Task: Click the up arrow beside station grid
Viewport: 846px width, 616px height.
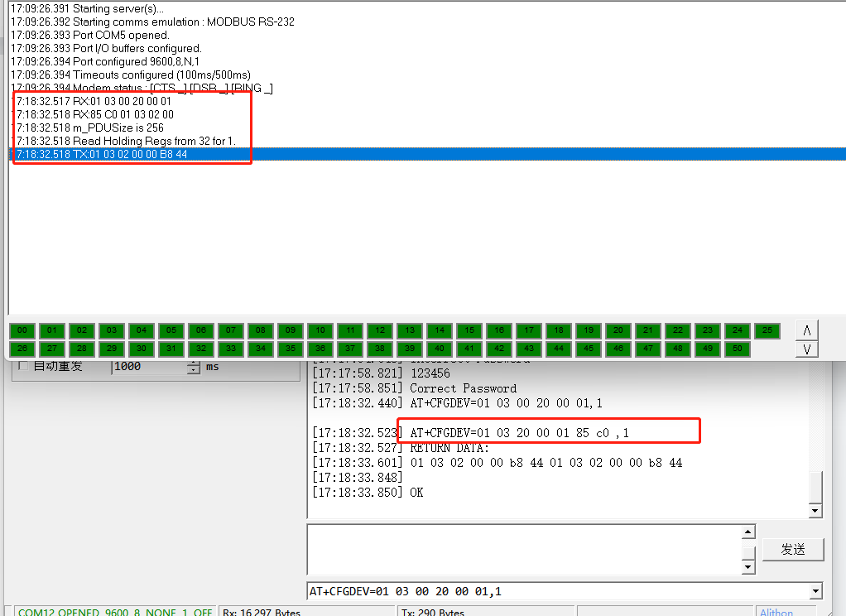Action: 806,330
